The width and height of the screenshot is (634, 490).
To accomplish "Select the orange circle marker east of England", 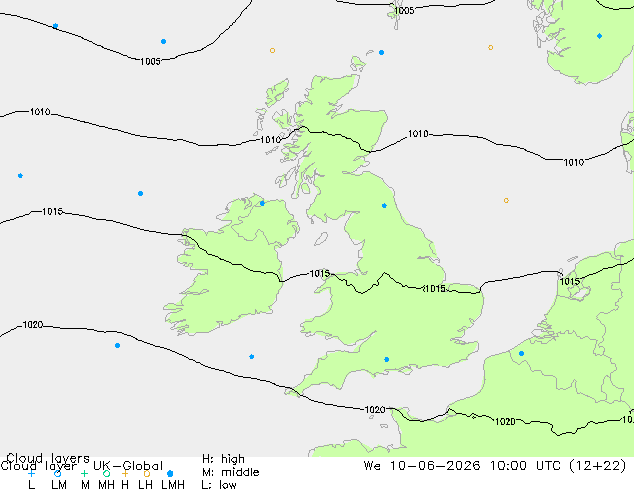I will (506, 201).
